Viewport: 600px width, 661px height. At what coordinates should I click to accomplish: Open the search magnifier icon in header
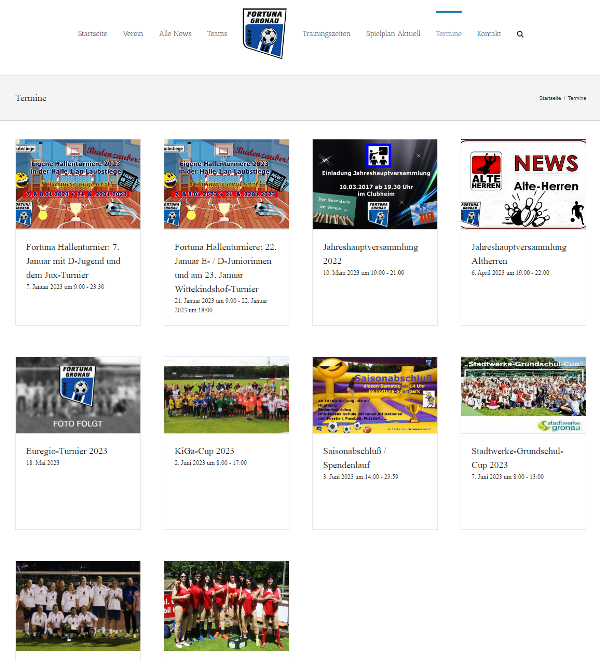point(520,34)
